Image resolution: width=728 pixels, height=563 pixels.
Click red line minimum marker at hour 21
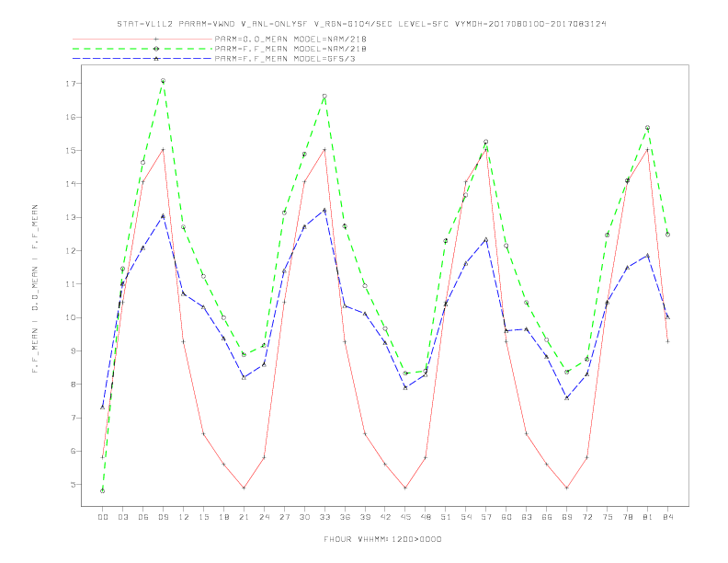click(244, 488)
